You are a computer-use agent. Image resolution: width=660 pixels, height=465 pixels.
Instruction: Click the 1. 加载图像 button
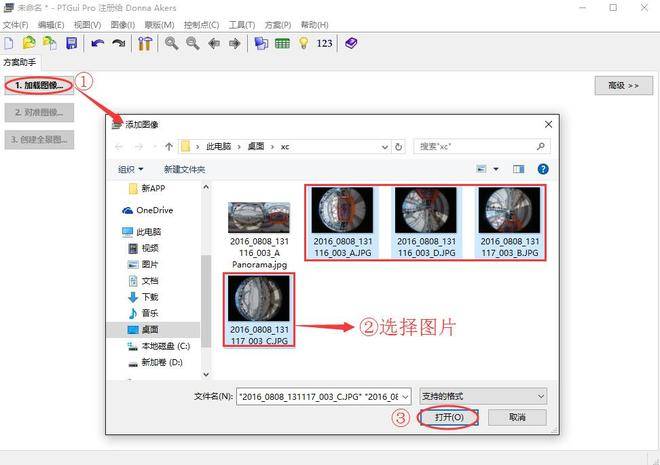(39, 85)
